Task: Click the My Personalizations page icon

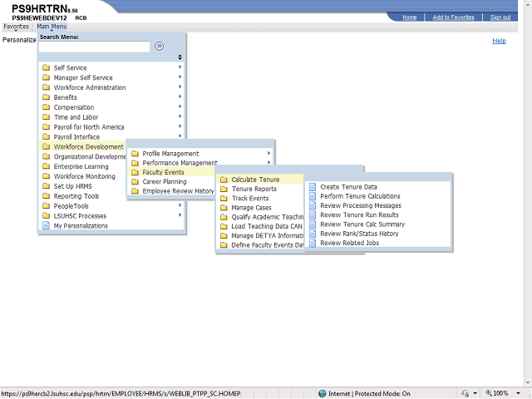Action: tap(46, 225)
